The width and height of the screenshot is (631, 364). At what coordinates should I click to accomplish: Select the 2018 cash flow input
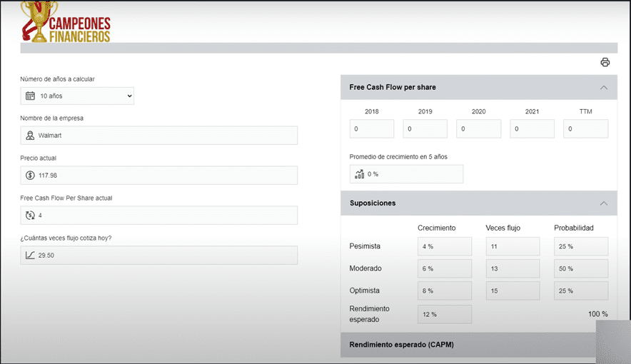point(371,129)
